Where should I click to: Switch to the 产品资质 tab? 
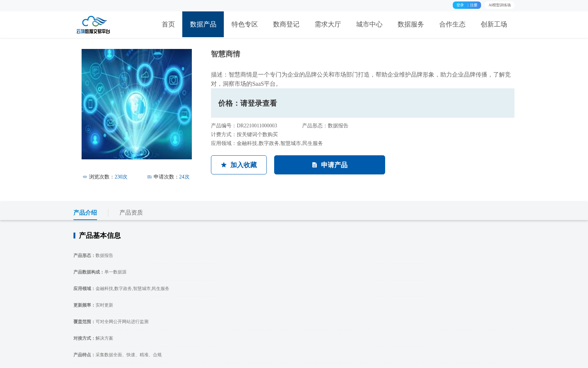click(131, 213)
